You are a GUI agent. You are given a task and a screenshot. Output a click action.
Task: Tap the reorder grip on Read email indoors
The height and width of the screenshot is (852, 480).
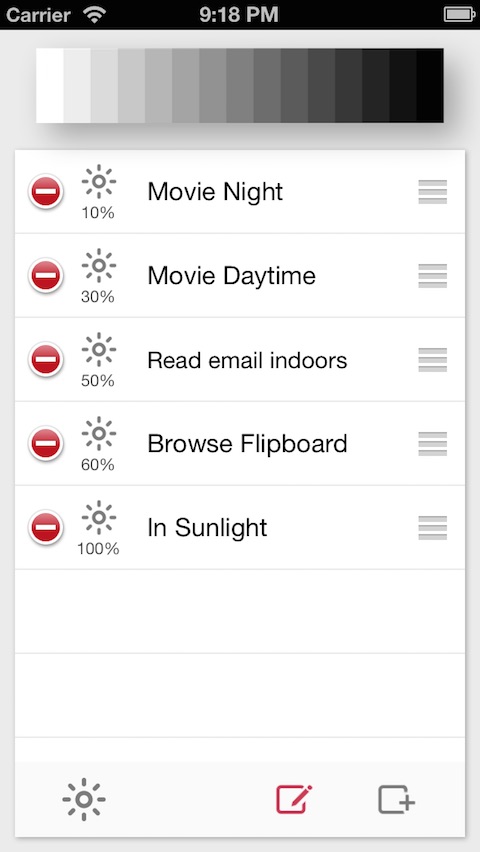click(x=433, y=360)
